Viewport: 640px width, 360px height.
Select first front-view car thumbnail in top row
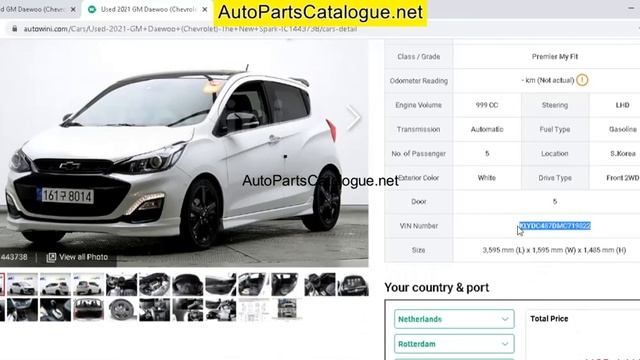coord(22,284)
